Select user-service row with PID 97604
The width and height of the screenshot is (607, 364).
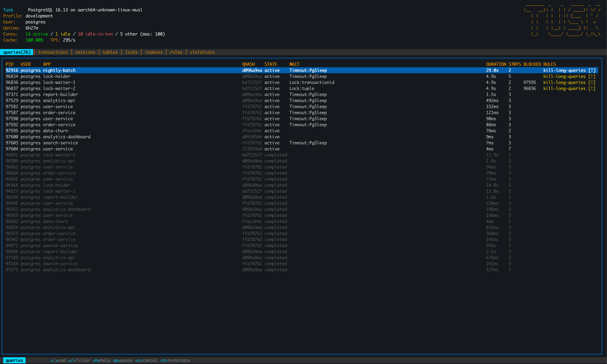tap(302, 149)
